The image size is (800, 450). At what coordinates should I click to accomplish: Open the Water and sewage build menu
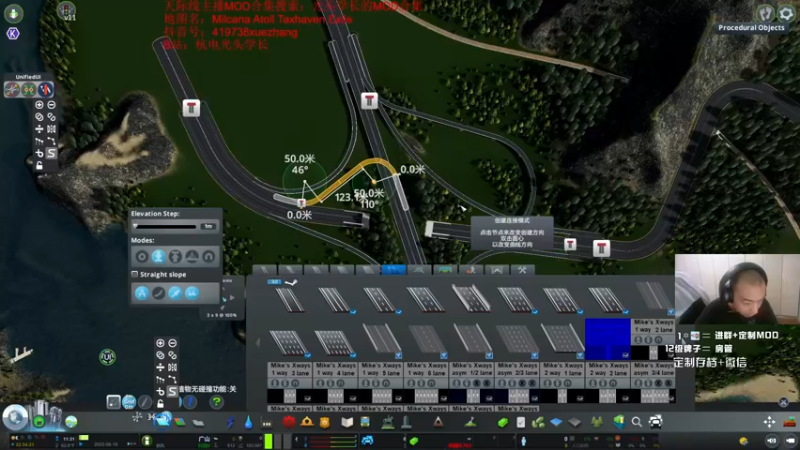(x=248, y=422)
